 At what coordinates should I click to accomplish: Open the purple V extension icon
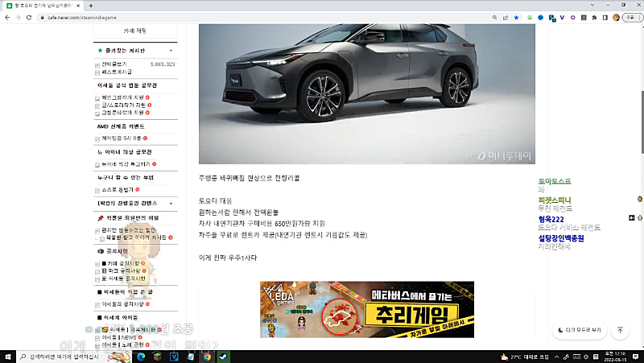[562, 18]
